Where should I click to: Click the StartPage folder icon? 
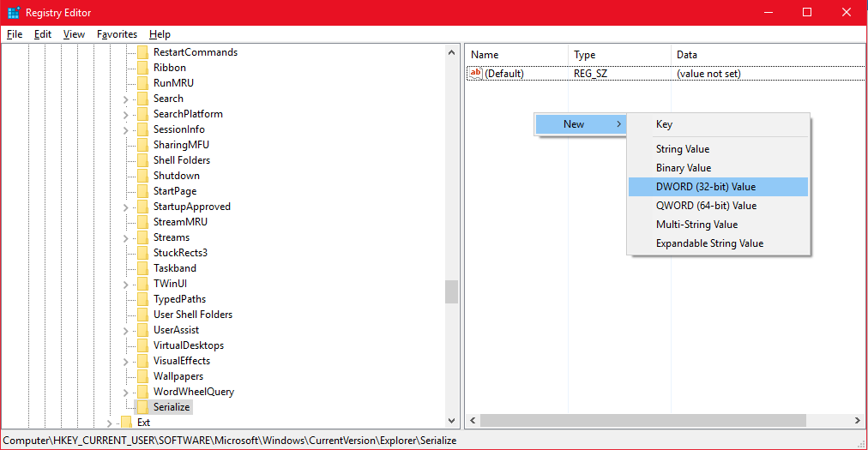point(143,191)
